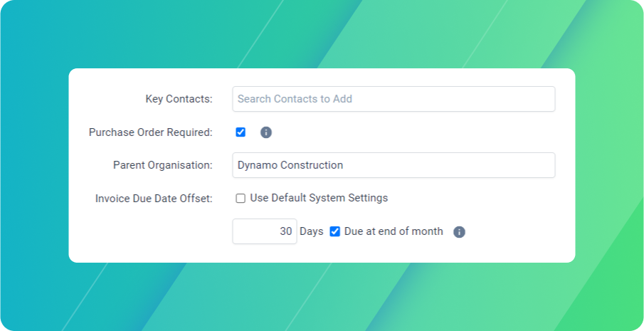Click the "Dynamo Construction" organisation text
The image size is (644, 331).
[x=290, y=165]
